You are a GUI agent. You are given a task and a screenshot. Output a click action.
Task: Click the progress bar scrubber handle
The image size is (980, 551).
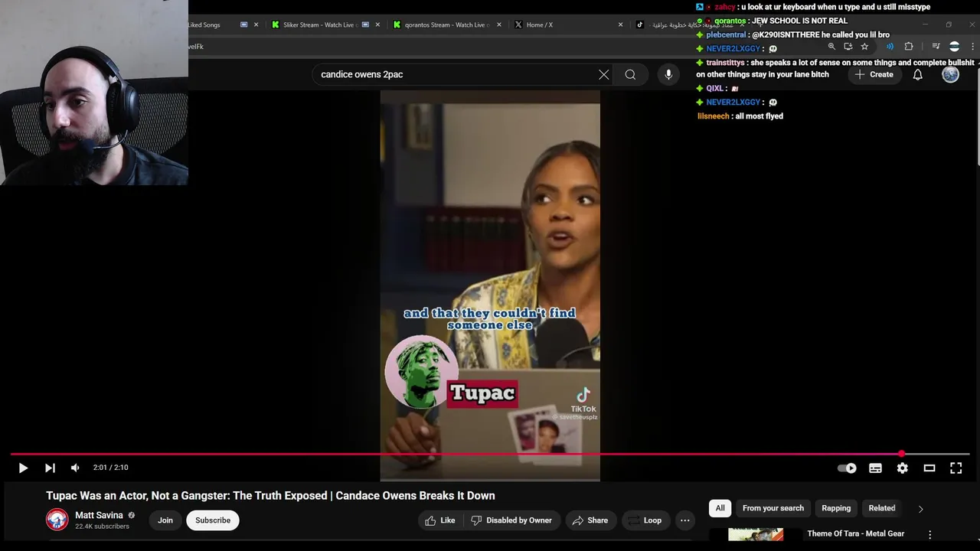coord(902,454)
